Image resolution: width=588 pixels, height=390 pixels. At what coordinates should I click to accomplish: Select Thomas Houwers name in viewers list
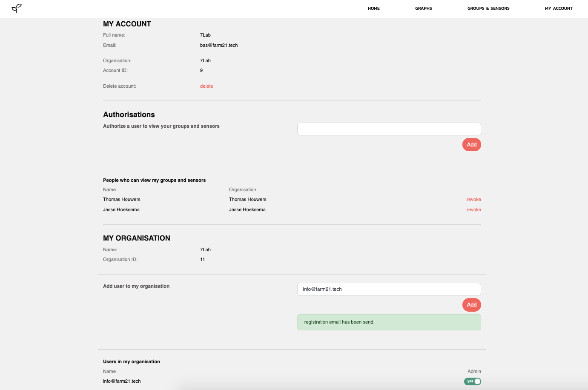[122, 199]
